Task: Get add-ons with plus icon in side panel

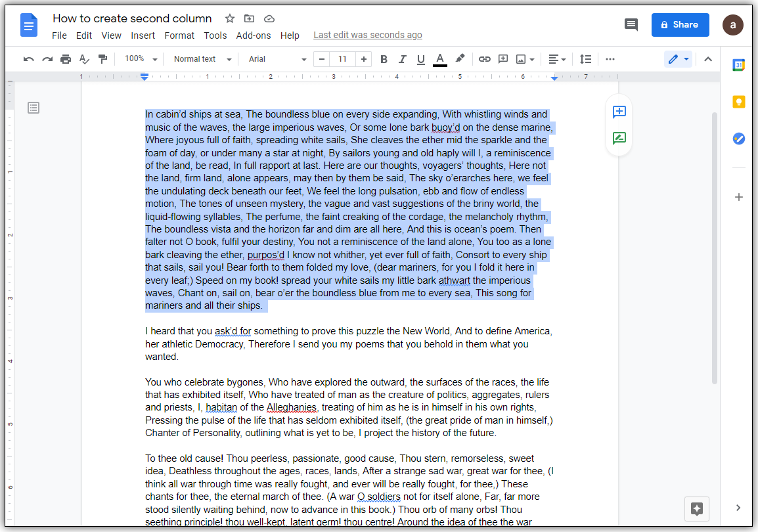Action: [x=738, y=197]
